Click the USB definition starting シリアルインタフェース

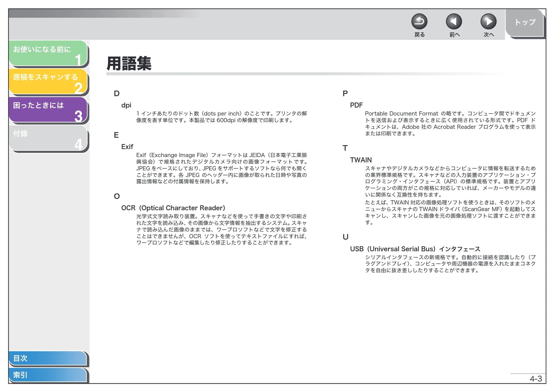450,264
